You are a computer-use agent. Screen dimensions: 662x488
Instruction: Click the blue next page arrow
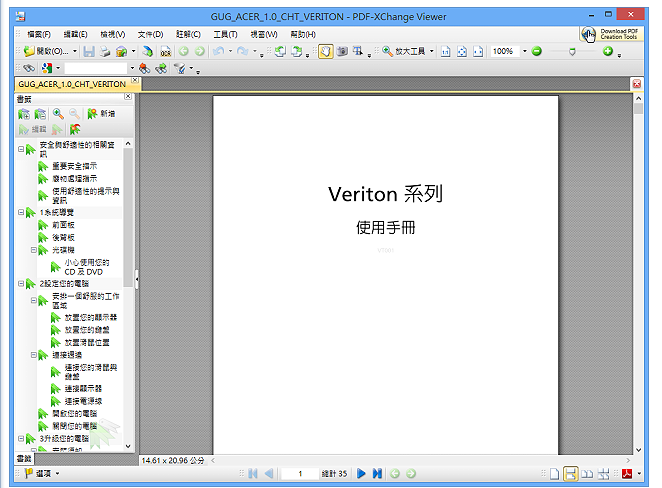361,474
